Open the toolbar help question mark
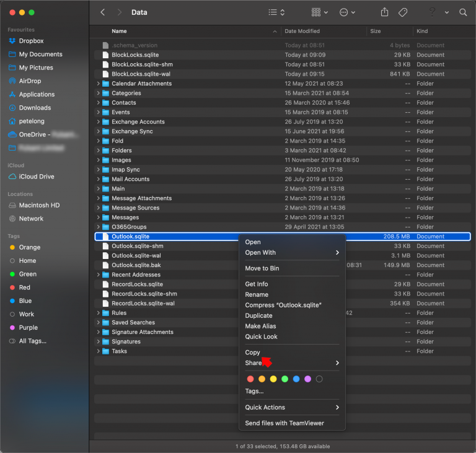The height and width of the screenshot is (453, 476). coord(432,12)
